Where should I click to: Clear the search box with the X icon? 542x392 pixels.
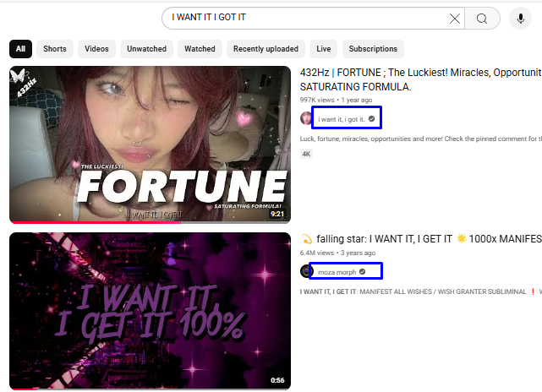click(x=455, y=19)
